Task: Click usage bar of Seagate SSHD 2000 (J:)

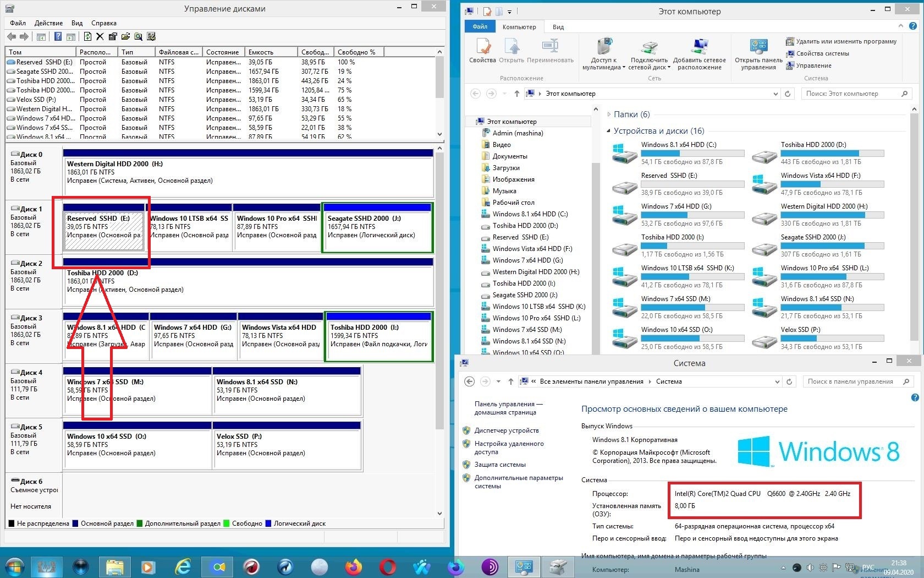Action: (x=832, y=246)
